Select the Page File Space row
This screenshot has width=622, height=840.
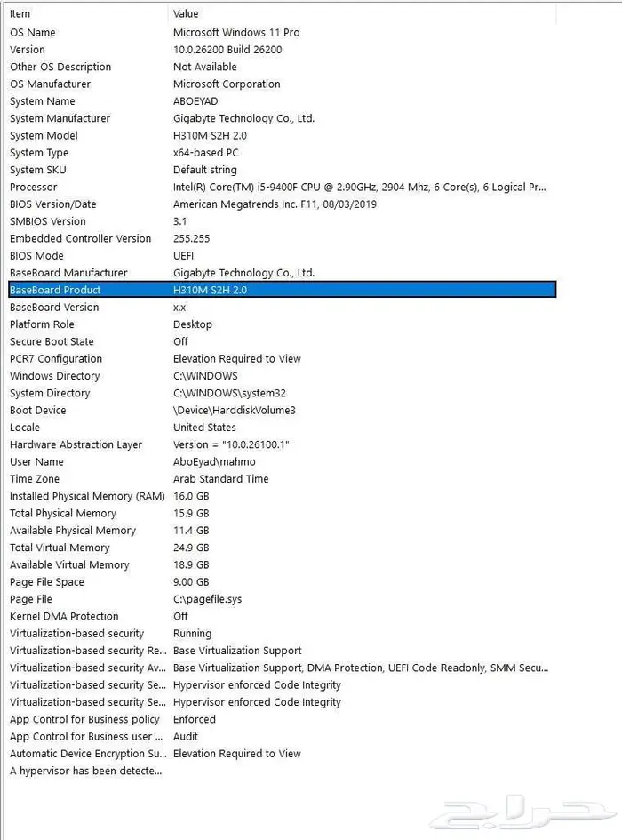(283, 582)
